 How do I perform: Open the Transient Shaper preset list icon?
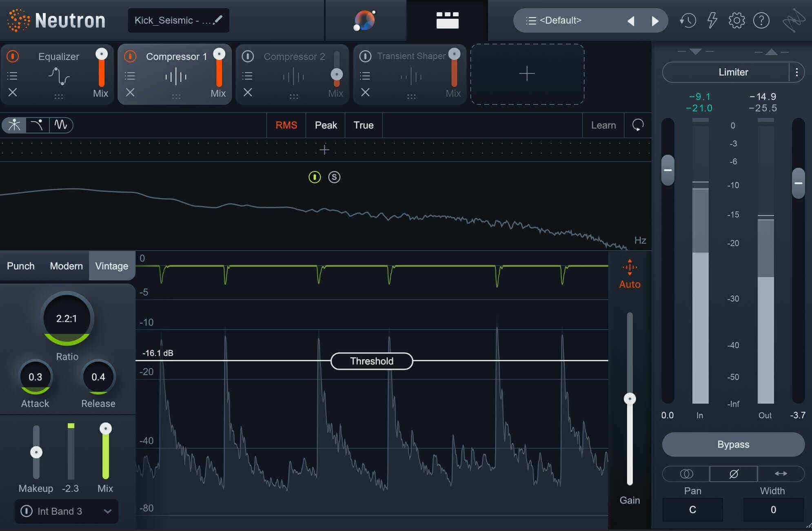point(365,76)
